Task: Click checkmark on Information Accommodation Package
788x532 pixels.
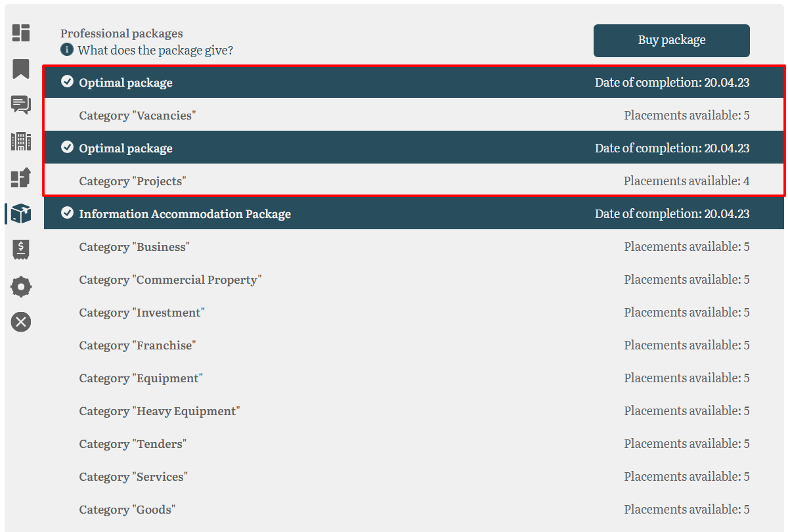Action: coord(67,213)
